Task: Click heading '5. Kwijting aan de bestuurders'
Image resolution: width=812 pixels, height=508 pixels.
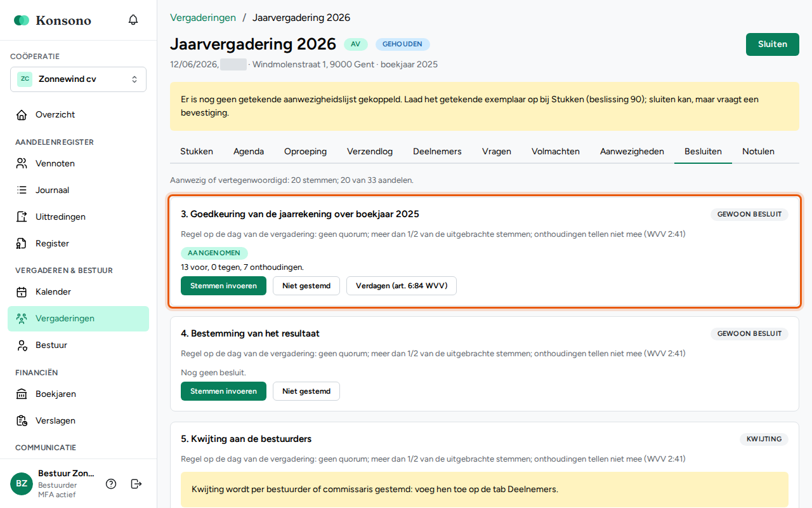Action: point(246,439)
